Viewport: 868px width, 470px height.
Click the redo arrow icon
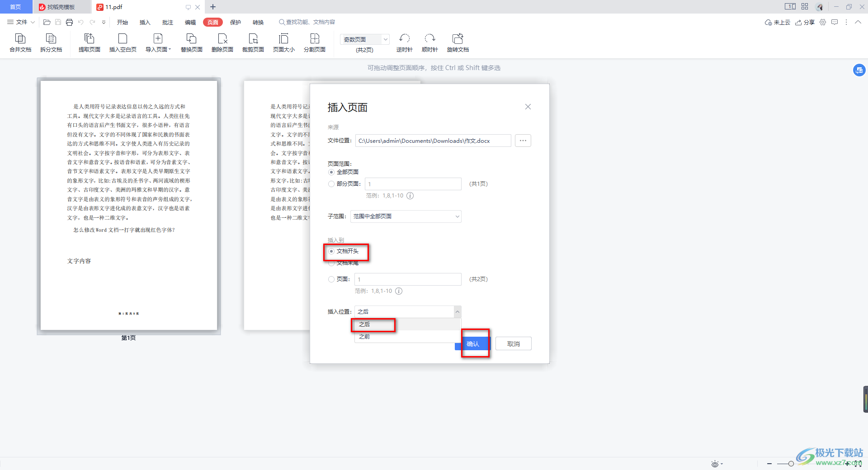click(93, 22)
